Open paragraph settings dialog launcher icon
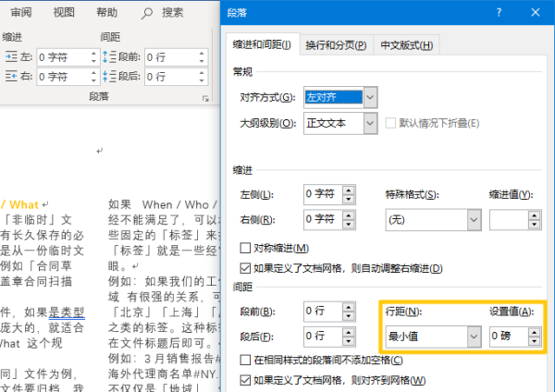The image size is (555, 392). point(205,99)
